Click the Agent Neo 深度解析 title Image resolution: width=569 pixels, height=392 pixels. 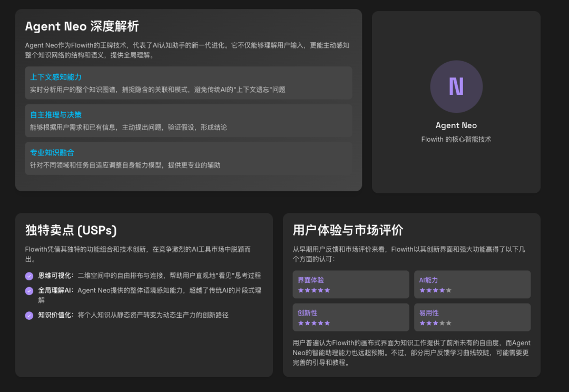click(82, 26)
